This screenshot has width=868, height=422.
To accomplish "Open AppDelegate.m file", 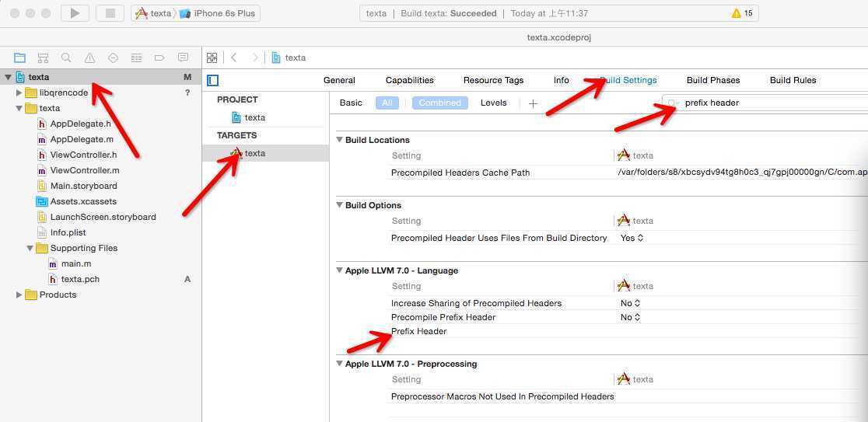I will tap(82, 139).
